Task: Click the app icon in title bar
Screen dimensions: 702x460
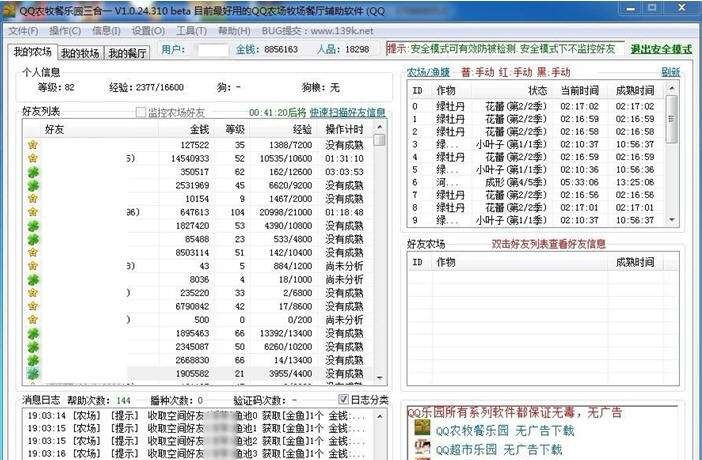Action: (9, 10)
